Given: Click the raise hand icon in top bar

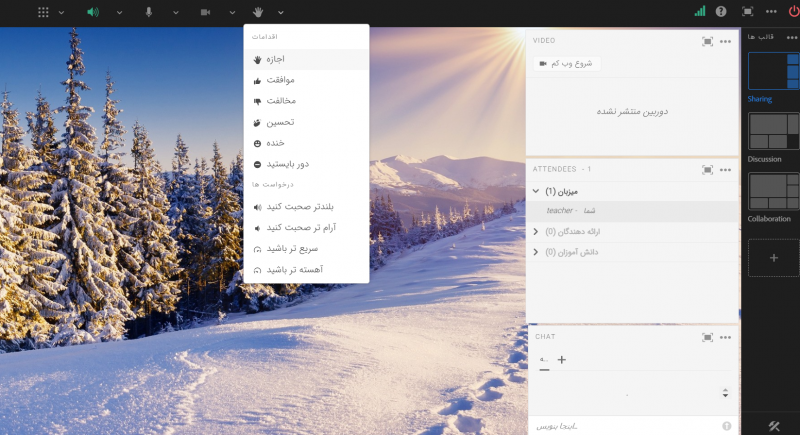Looking at the screenshot, I should 258,12.
